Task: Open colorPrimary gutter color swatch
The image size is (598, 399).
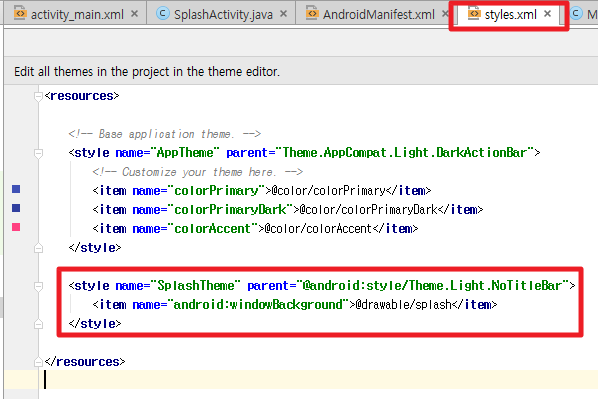Action: (16, 189)
